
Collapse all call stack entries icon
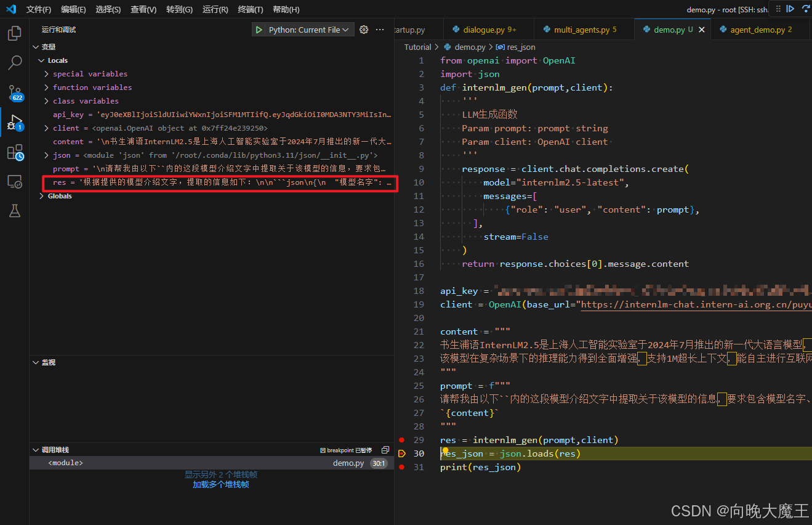385,450
